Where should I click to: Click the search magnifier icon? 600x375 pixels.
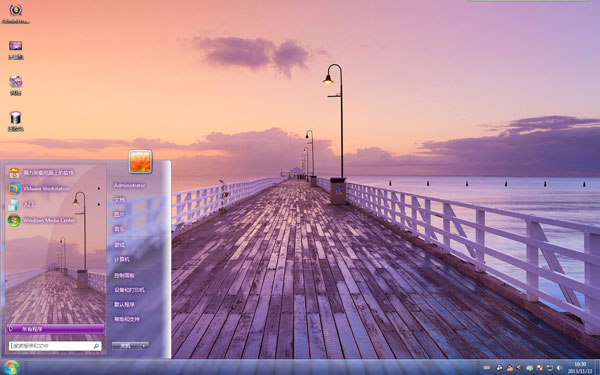pyautogui.click(x=96, y=346)
